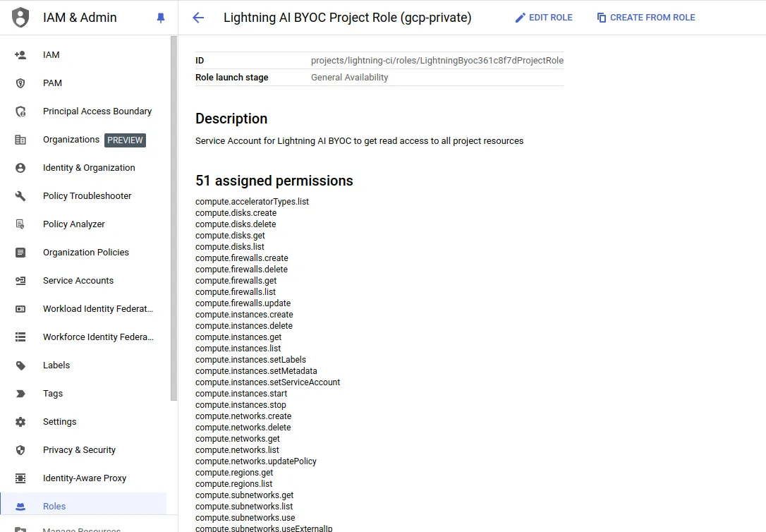
Task: Click the PAM shield icon
Action: pos(20,83)
